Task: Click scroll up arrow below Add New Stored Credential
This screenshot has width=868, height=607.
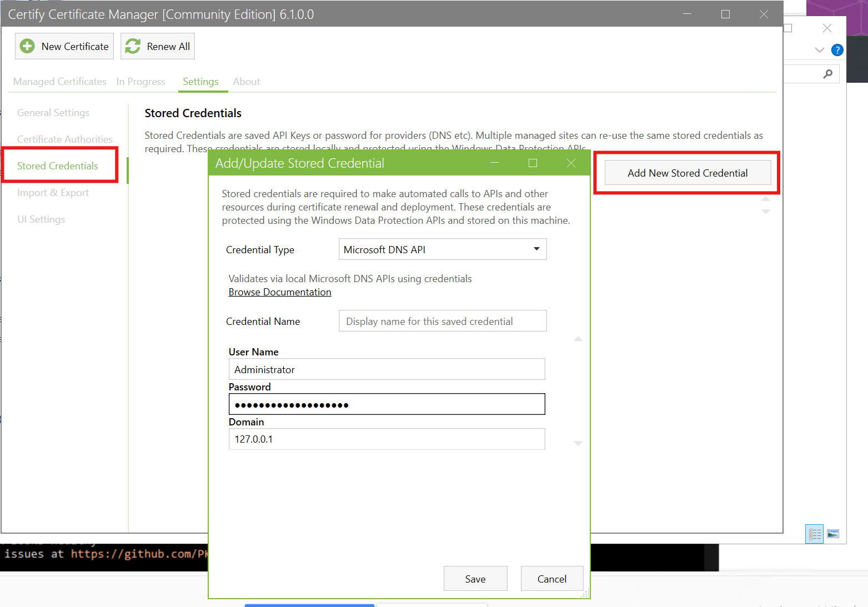Action: click(x=766, y=199)
